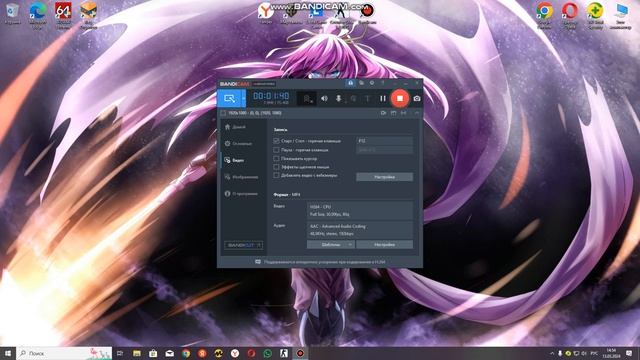Enable the Показывать курсор checkbox
This screenshot has width=640, height=360.
point(276,158)
